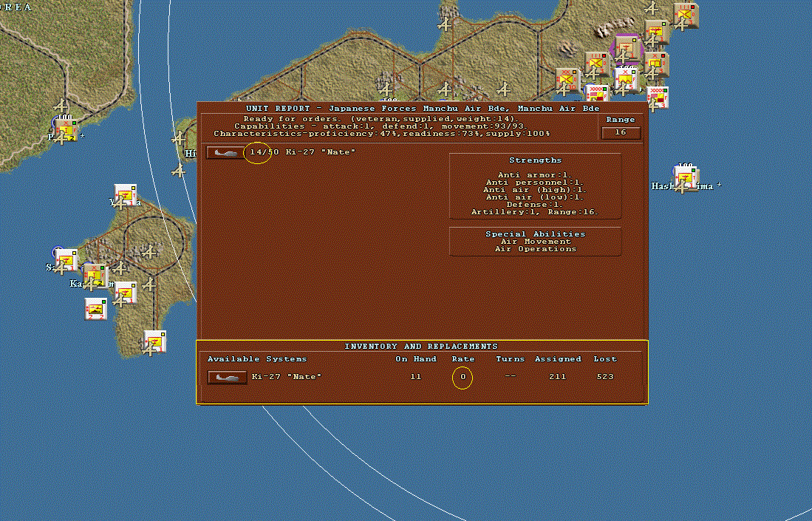Screen dimensions: 812x521
Task: Select the unit counter at Hashima island
Action: pyautogui.click(x=687, y=178)
